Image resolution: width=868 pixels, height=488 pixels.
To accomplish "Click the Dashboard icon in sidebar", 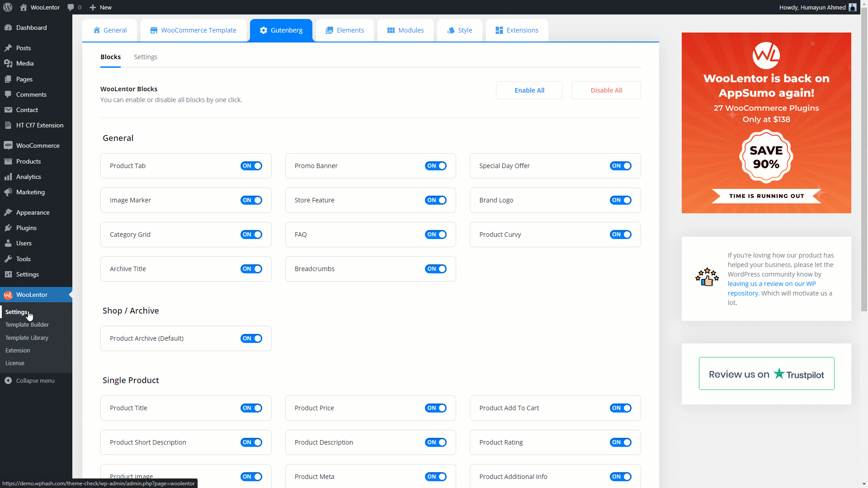I will click(8, 28).
